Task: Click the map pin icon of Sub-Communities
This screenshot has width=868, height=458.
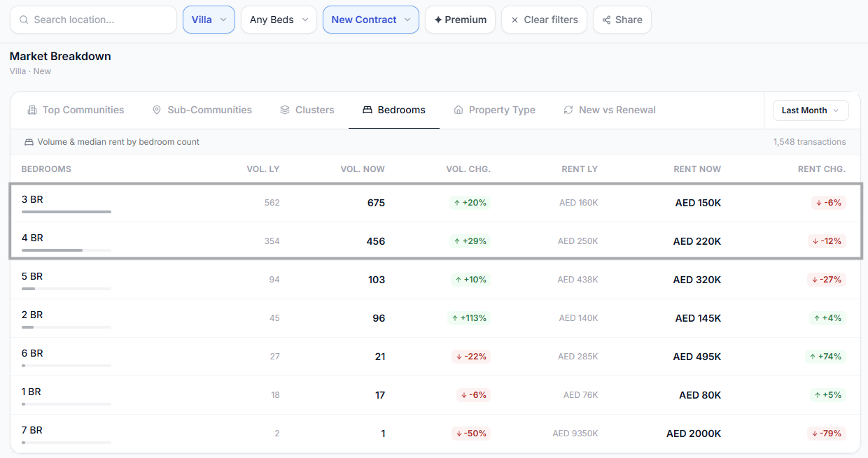Action: tap(157, 110)
